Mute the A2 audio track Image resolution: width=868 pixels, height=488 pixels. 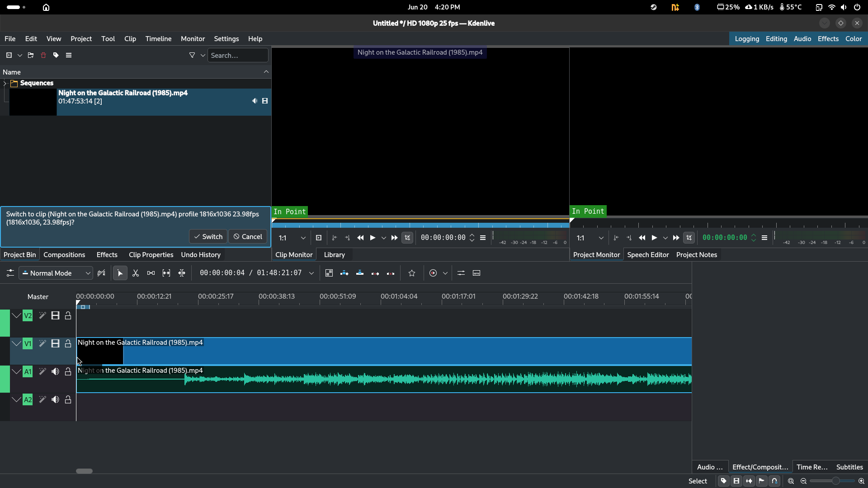coord(55,400)
